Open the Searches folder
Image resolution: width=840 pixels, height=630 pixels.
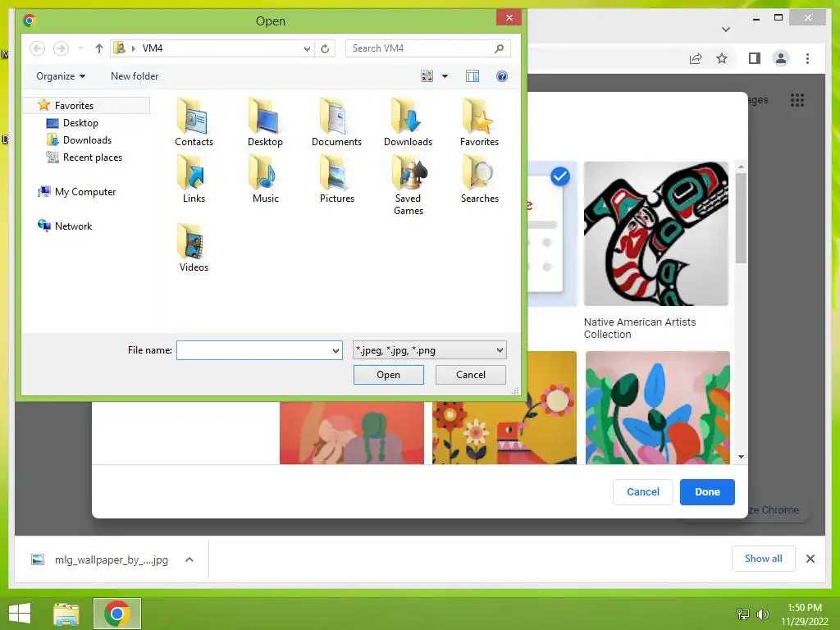point(479,179)
